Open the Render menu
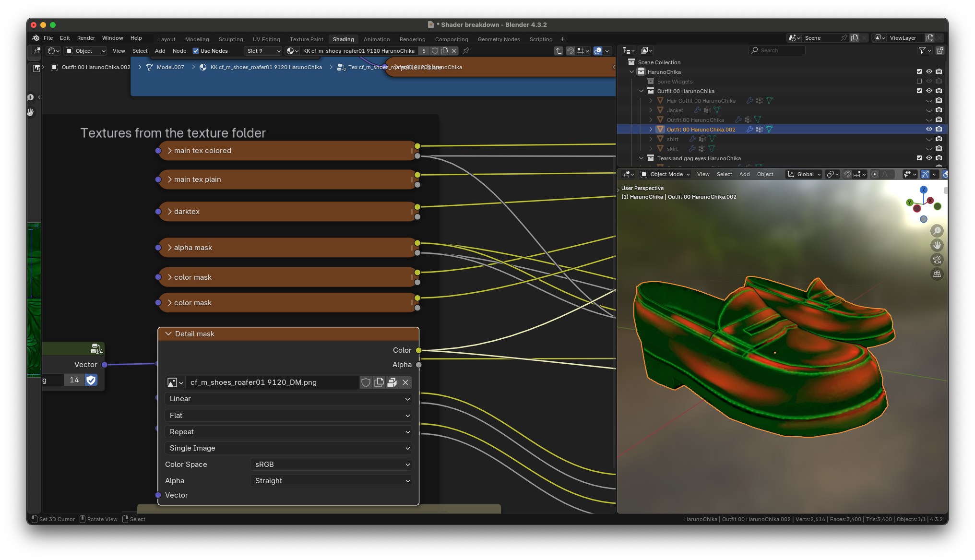 (x=86, y=38)
